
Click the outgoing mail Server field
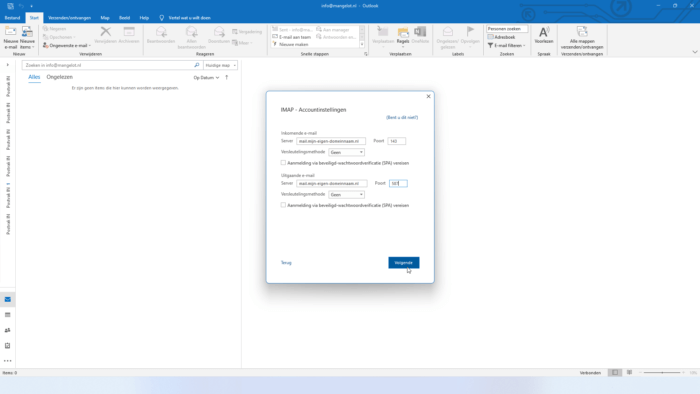pyautogui.click(x=332, y=183)
